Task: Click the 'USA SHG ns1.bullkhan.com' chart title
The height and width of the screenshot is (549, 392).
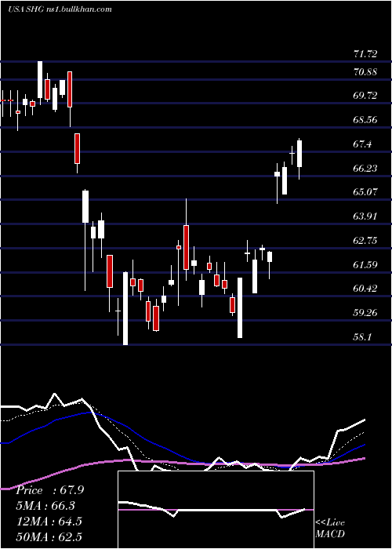Action: [60, 9]
